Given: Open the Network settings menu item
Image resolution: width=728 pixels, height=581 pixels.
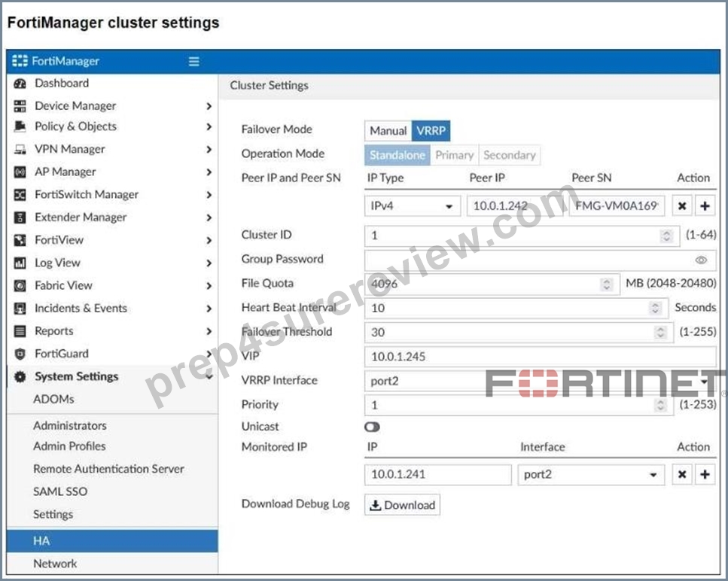Looking at the screenshot, I should pos(55,564).
